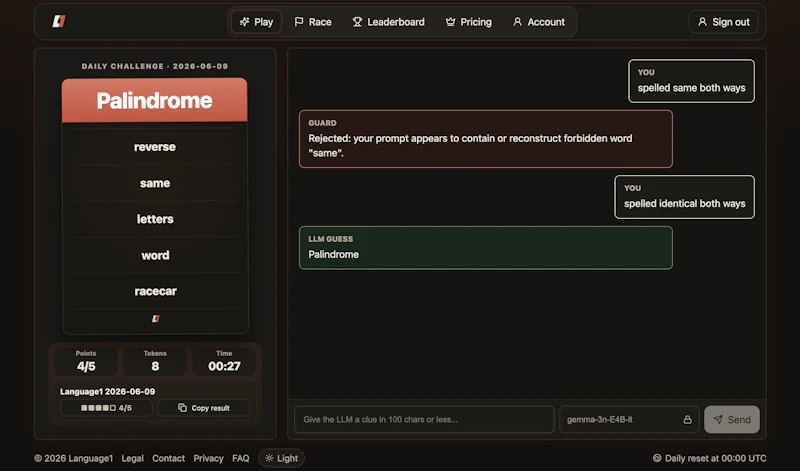Click the LLM Guess Palindrome message
800x471 pixels.
[486, 247]
